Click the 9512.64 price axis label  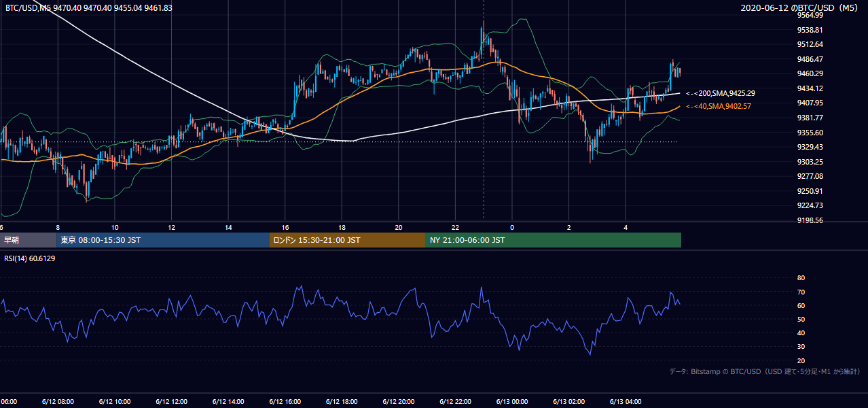click(x=810, y=45)
